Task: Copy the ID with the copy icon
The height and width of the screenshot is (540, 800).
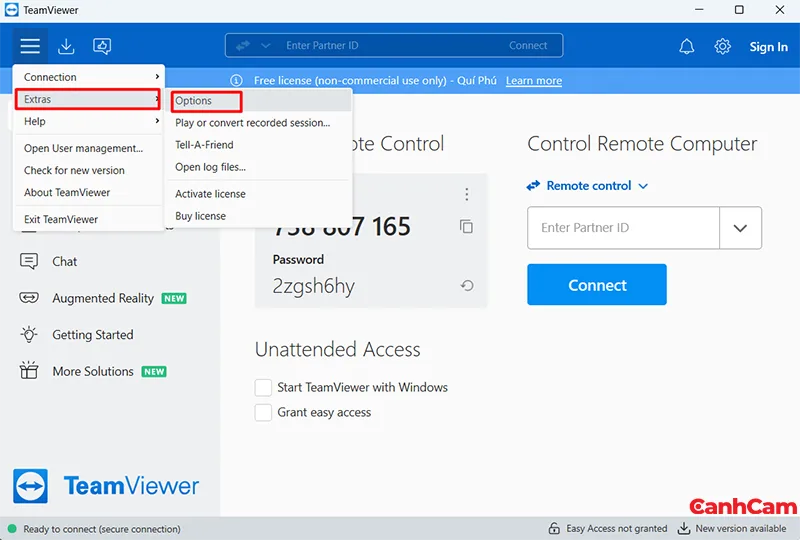Action: pos(466,226)
